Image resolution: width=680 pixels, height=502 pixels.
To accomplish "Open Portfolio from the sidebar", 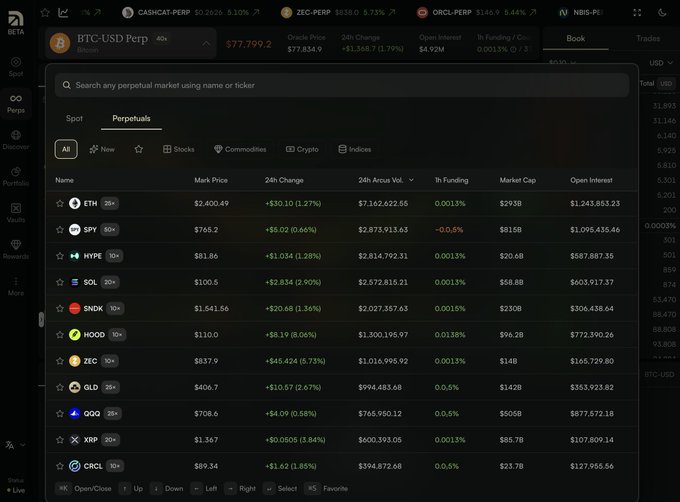I will [x=16, y=176].
